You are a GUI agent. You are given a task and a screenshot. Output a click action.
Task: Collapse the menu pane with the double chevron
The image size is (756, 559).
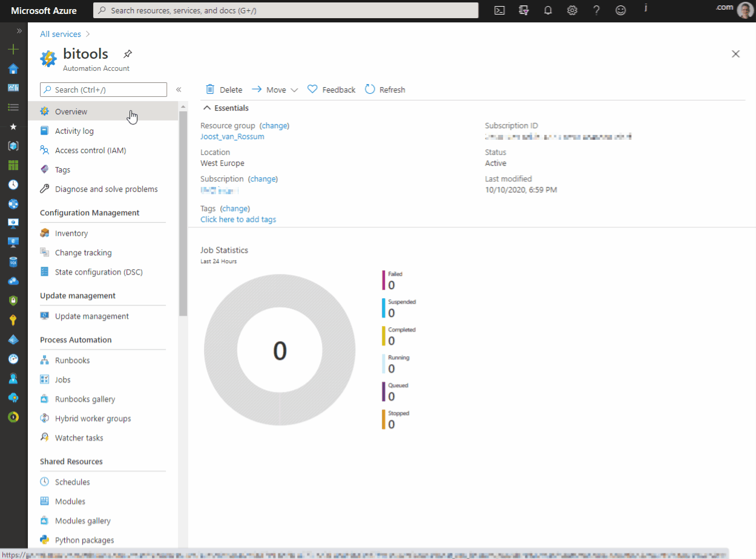179,89
